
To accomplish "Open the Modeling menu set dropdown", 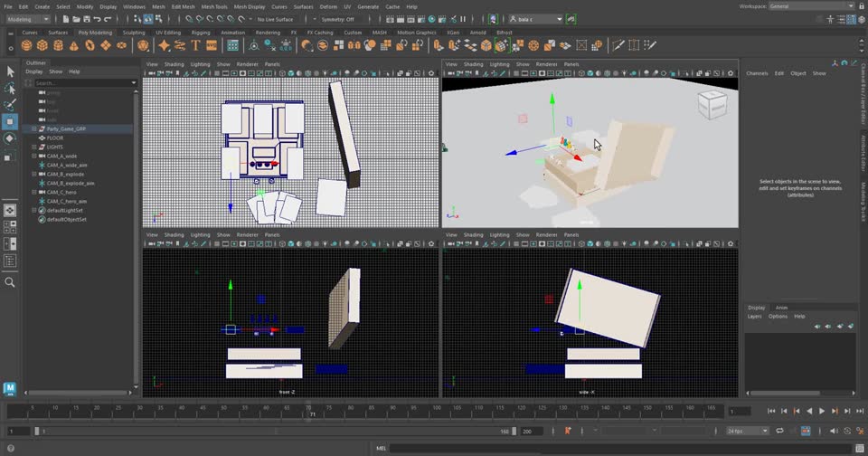I will [28, 19].
